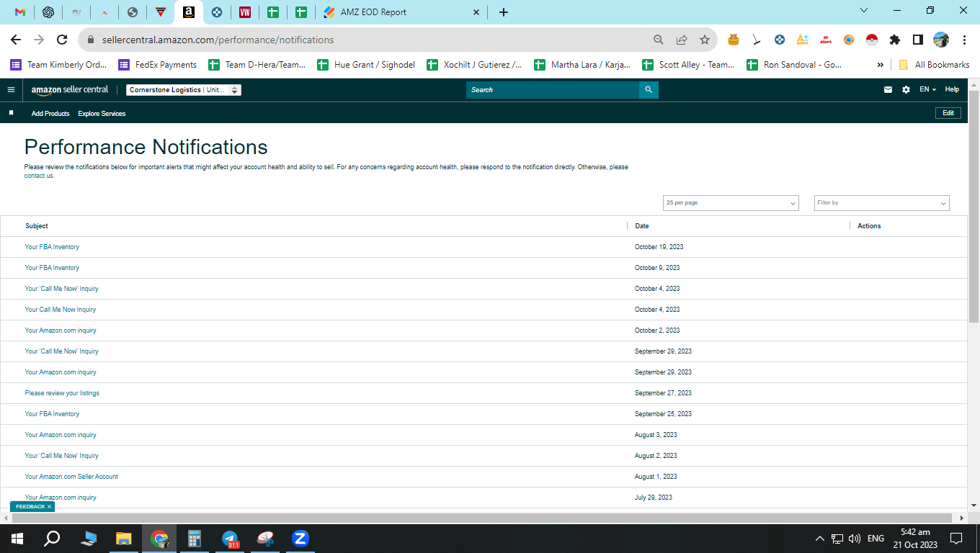980x553 pixels.
Task: Open the Help menu item
Action: [x=952, y=90]
